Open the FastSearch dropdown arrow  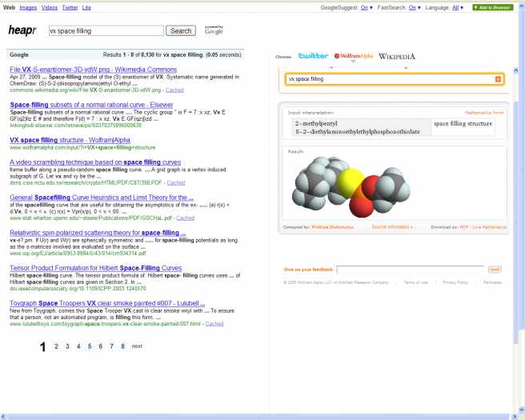419,8
